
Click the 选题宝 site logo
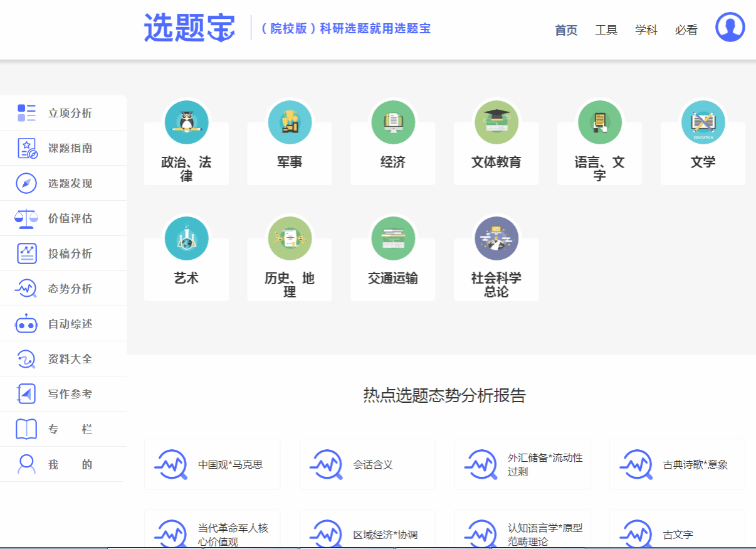coord(189,28)
